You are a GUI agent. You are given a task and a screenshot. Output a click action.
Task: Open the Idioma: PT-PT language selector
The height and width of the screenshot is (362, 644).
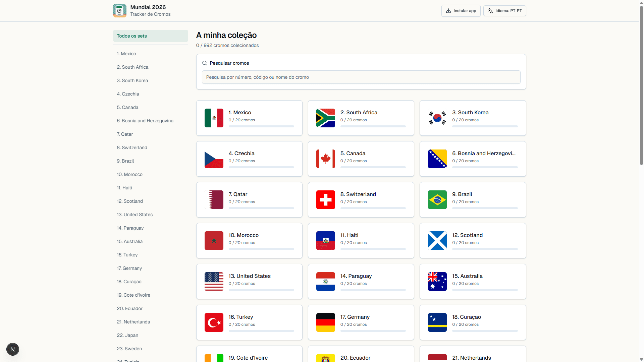pyautogui.click(x=504, y=11)
